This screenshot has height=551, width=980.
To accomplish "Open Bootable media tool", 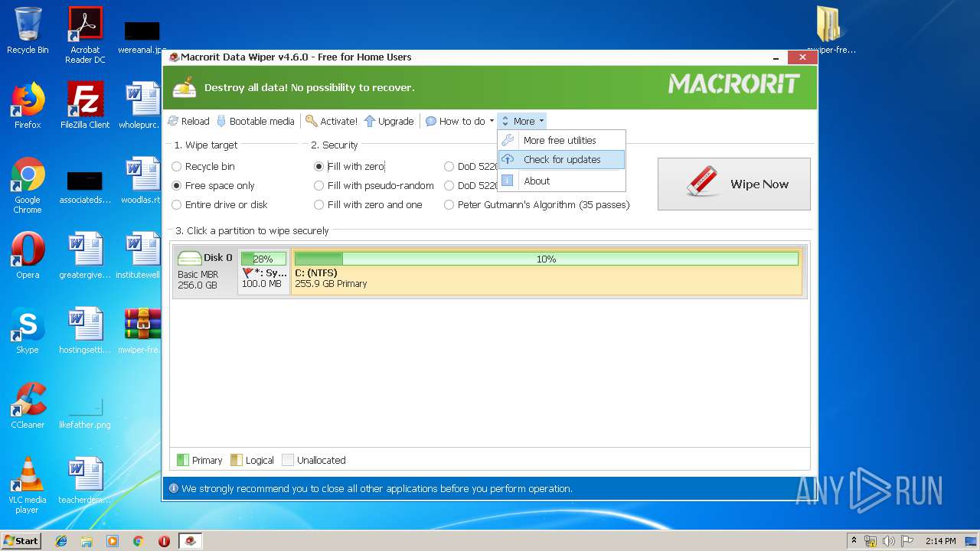I will point(255,121).
